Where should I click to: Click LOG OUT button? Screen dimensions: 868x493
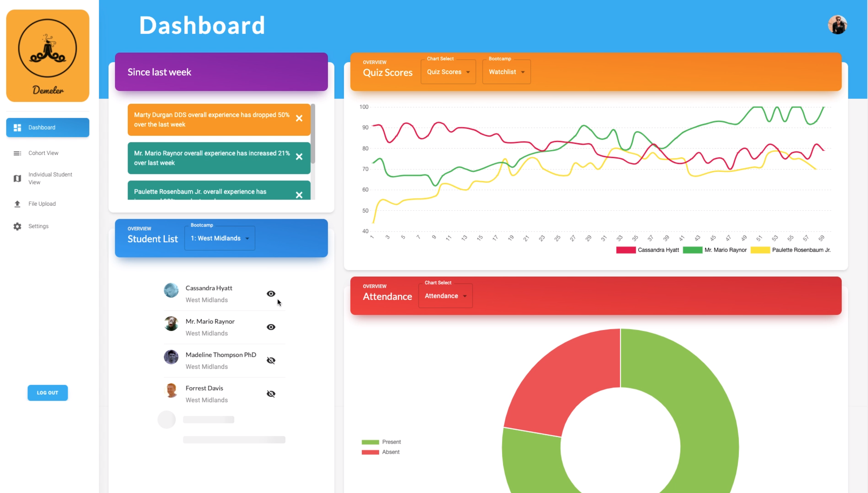coord(47,392)
